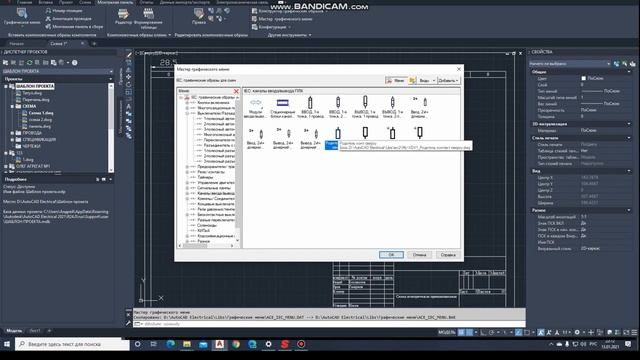The height and width of the screenshot is (360, 640).
Task: Choose the 'ВВОД, 1-я точка, 1 провод' symbol
Action: pos(310,102)
